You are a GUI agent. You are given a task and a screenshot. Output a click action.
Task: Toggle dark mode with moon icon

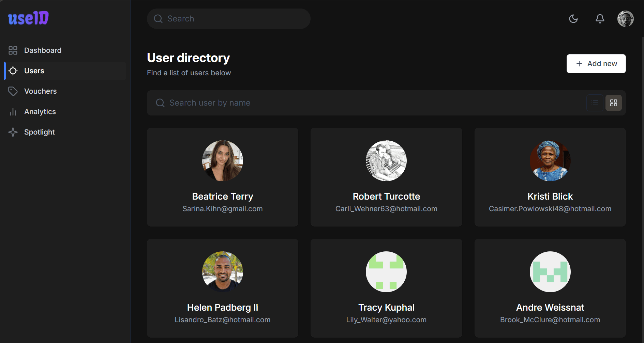point(573,19)
